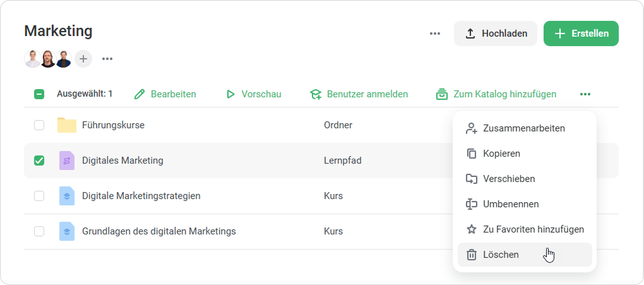The image size is (644, 285).
Task: Click the first member avatar
Action: click(33, 59)
